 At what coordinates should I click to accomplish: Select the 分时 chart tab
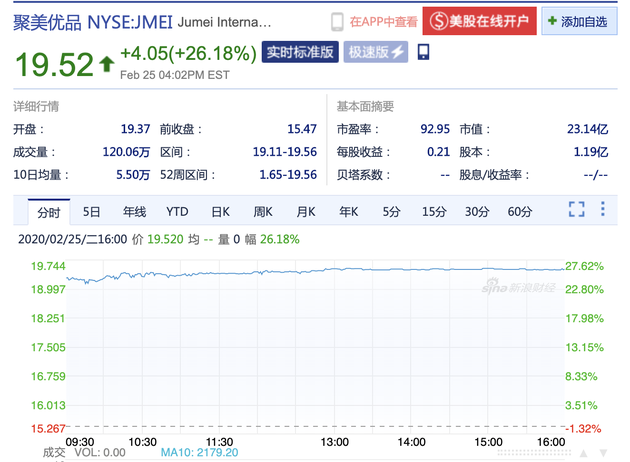click(x=48, y=211)
